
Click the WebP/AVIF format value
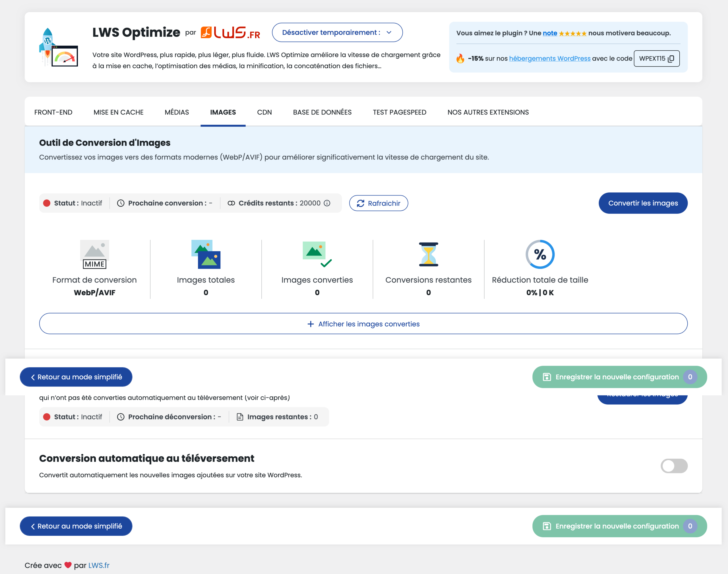point(94,292)
